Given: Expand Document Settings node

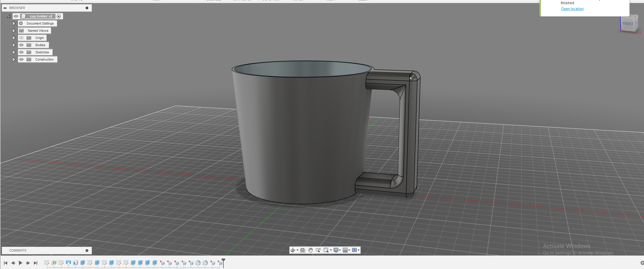Looking at the screenshot, I should [x=14, y=23].
